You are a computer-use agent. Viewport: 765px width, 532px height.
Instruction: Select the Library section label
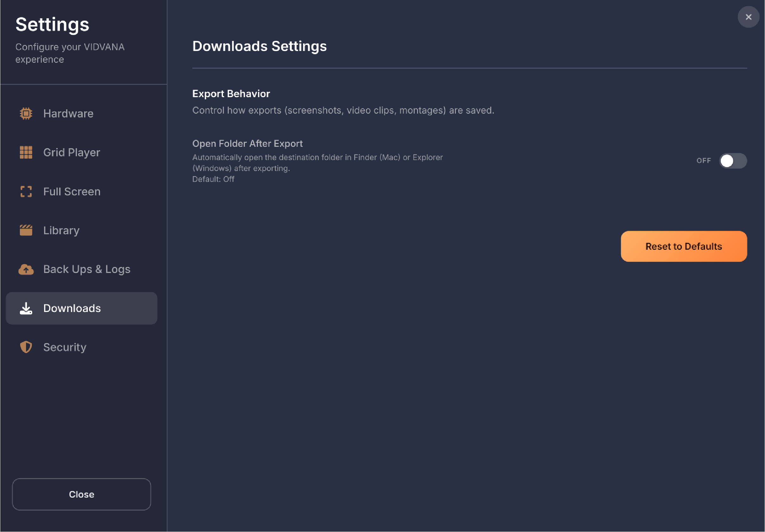(61, 230)
